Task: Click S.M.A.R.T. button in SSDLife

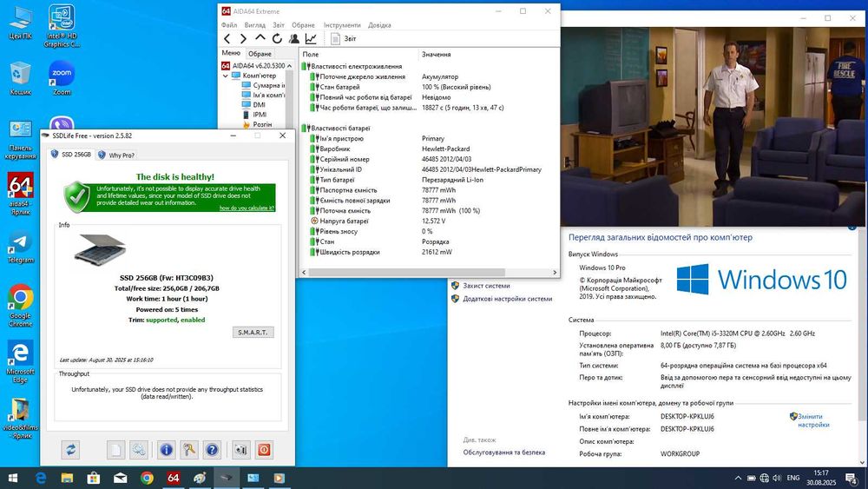Action: (x=253, y=333)
